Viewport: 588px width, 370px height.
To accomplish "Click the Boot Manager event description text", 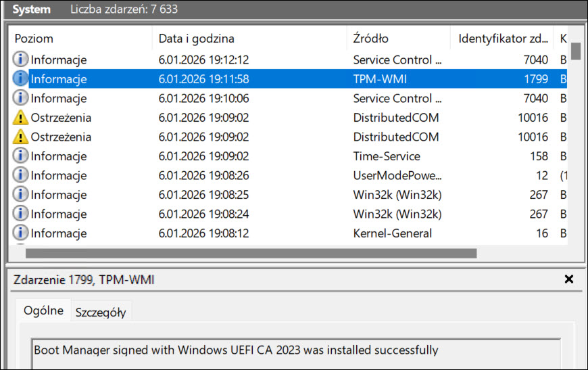I will (236, 350).
